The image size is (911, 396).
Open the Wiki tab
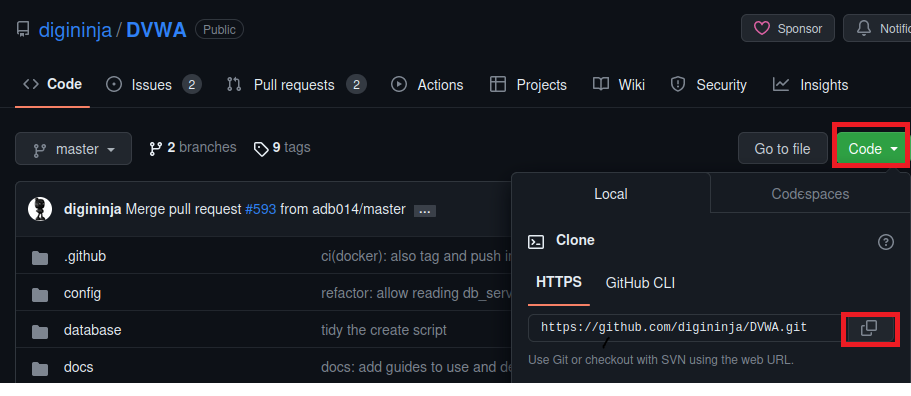click(619, 85)
